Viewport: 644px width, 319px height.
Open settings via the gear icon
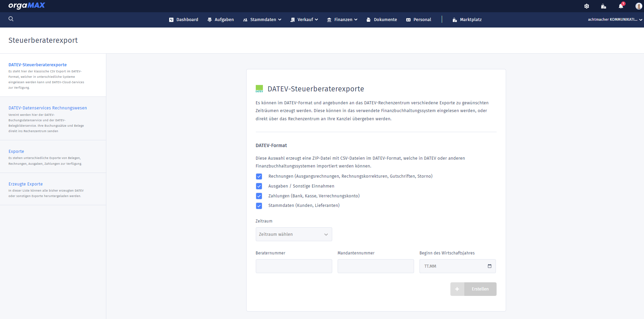(x=587, y=6)
